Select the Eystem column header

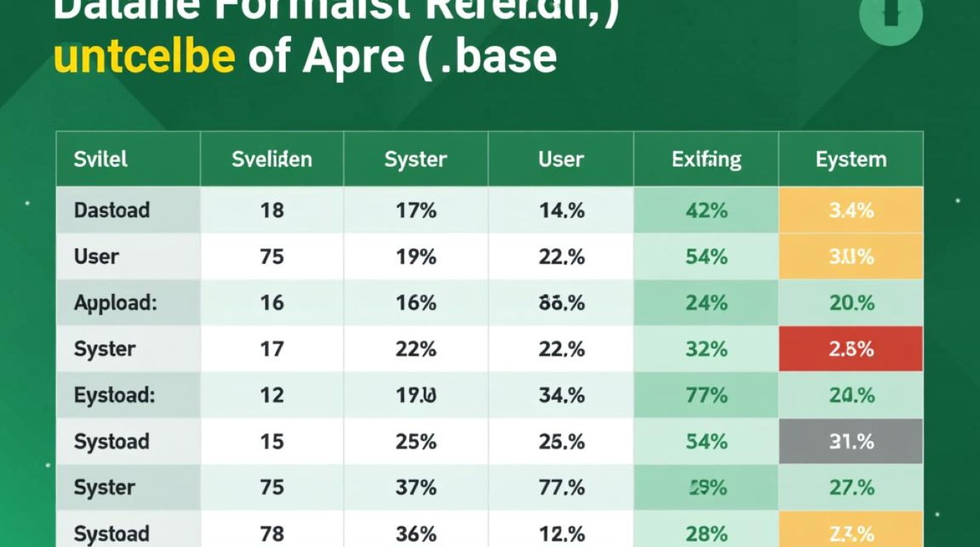[x=851, y=159]
